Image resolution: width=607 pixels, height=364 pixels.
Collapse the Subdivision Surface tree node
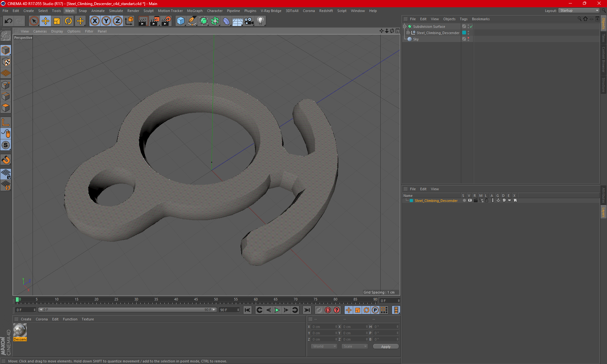(x=405, y=27)
